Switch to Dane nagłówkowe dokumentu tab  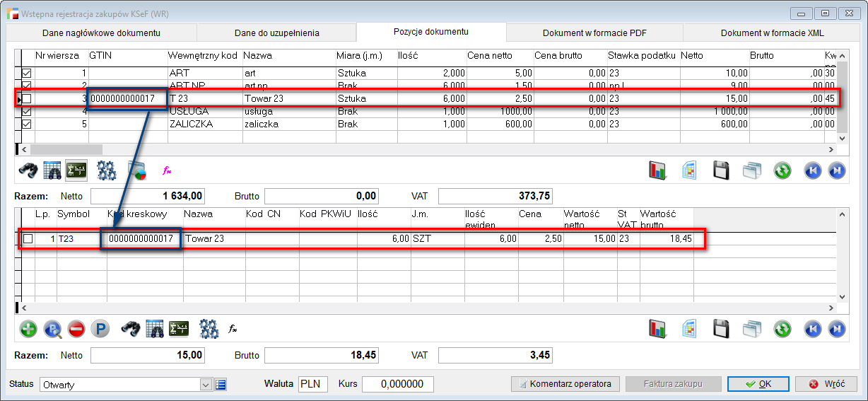pos(101,33)
